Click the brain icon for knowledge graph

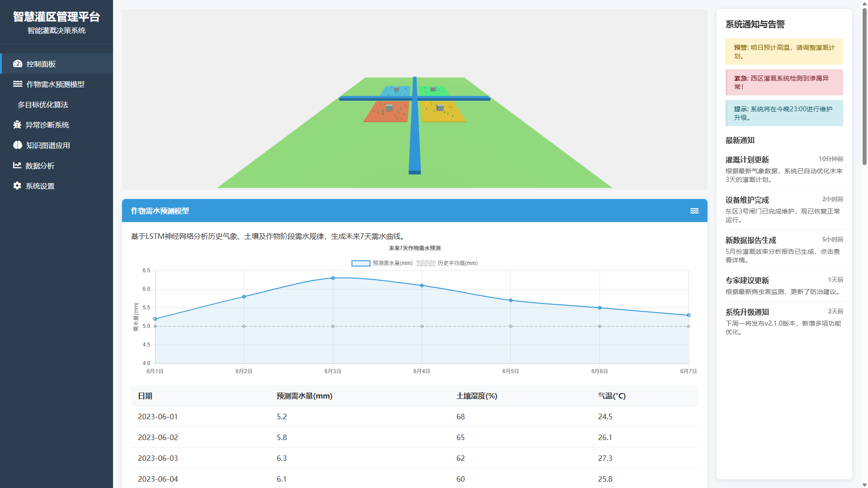coord(18,145)
